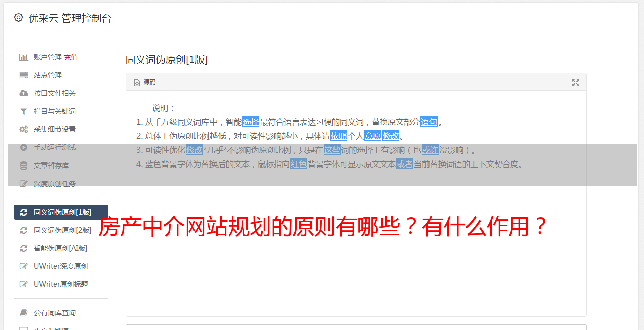Click highlighted word 依照 in editor
644x330 pixels.
click(339, 136)
